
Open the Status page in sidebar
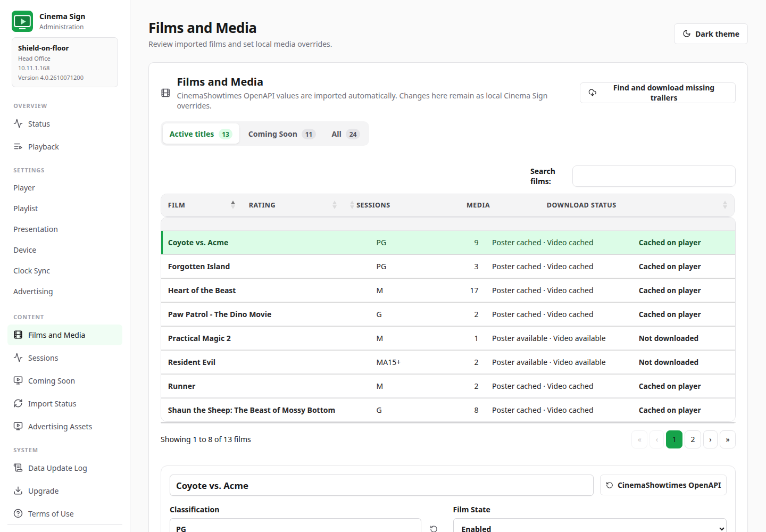[x=65, y=124]
